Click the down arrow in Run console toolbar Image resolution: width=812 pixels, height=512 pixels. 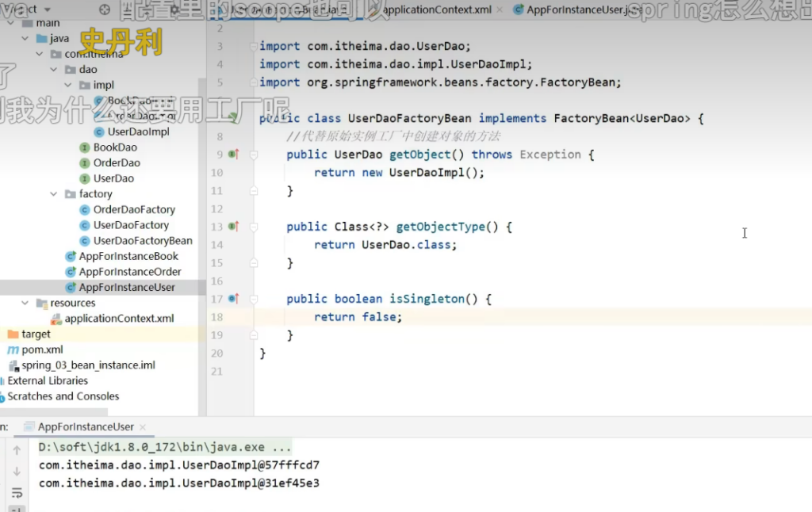(x=17, y=472)
